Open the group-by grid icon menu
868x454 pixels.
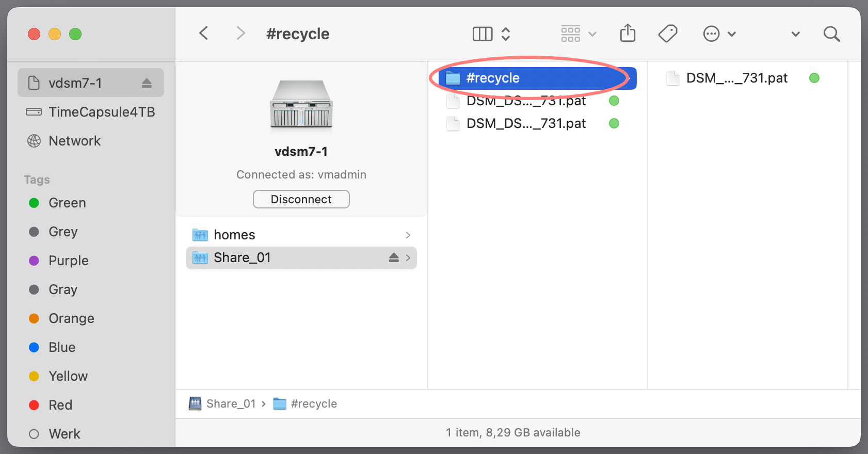pyautogui.click(x=571, y=34)
